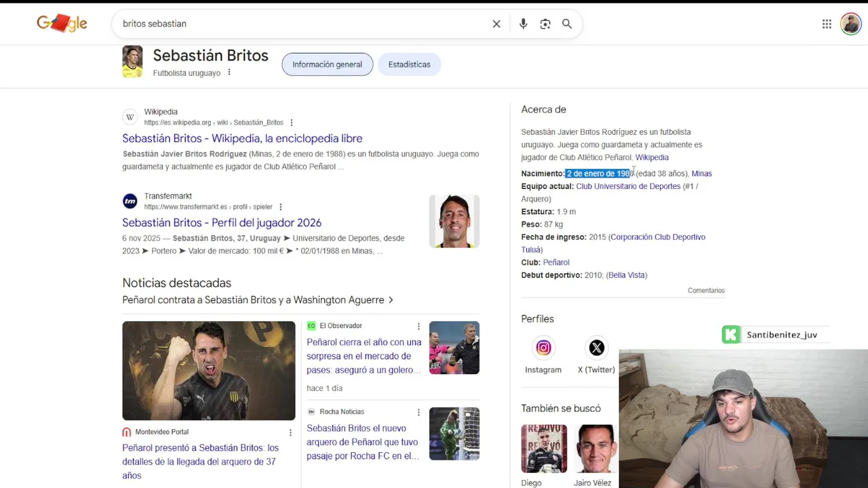Viewport: 868px width, 488px height.
Task: Open the Minas birthplace link
Action: [x=702, y=174]
